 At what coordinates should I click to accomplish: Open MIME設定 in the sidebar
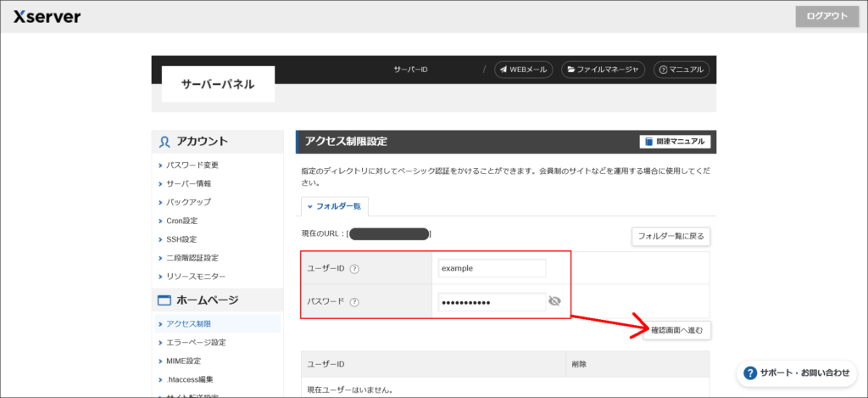[x=183, y=361]
